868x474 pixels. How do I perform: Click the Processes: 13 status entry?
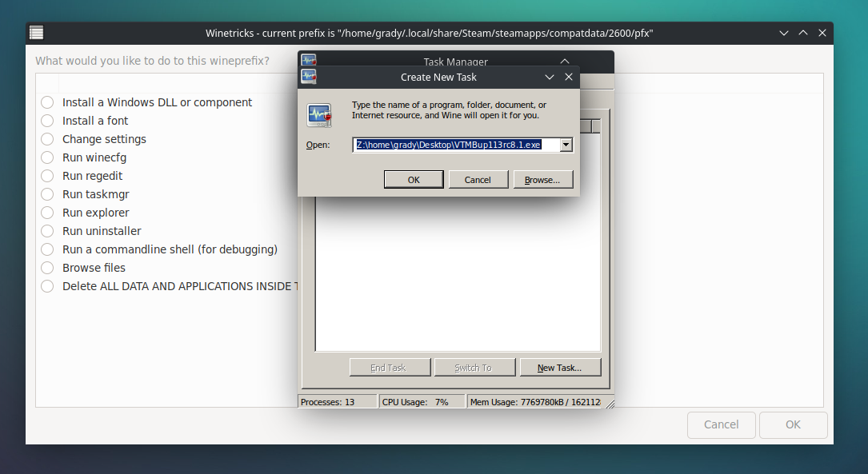tap(337, 402)
